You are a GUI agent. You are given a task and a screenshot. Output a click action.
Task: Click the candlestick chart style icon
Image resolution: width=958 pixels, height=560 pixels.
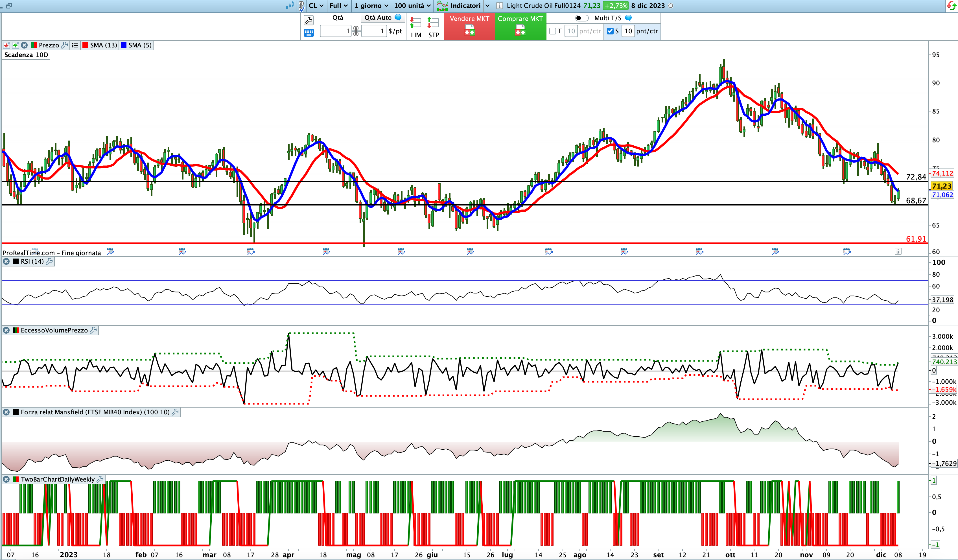(290, 6)
